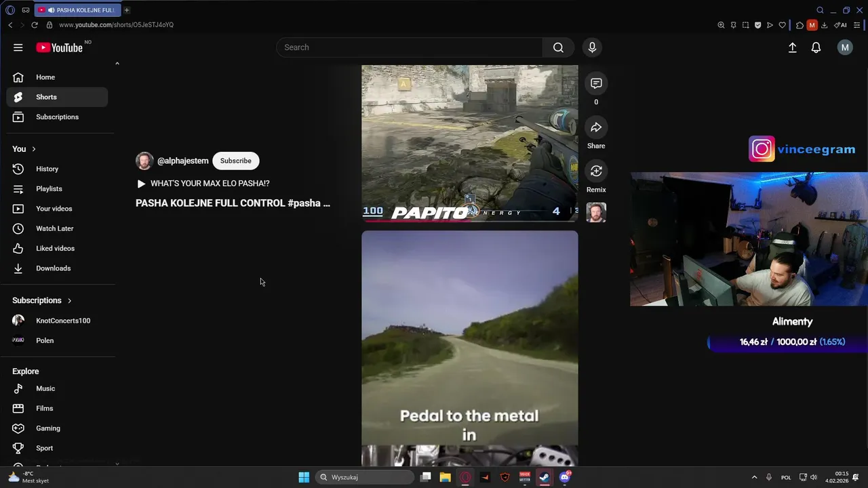The width and height of the screenshot is (868, 488).
Task: Open KnotConcerts100 channel
Action: (57, 321)
